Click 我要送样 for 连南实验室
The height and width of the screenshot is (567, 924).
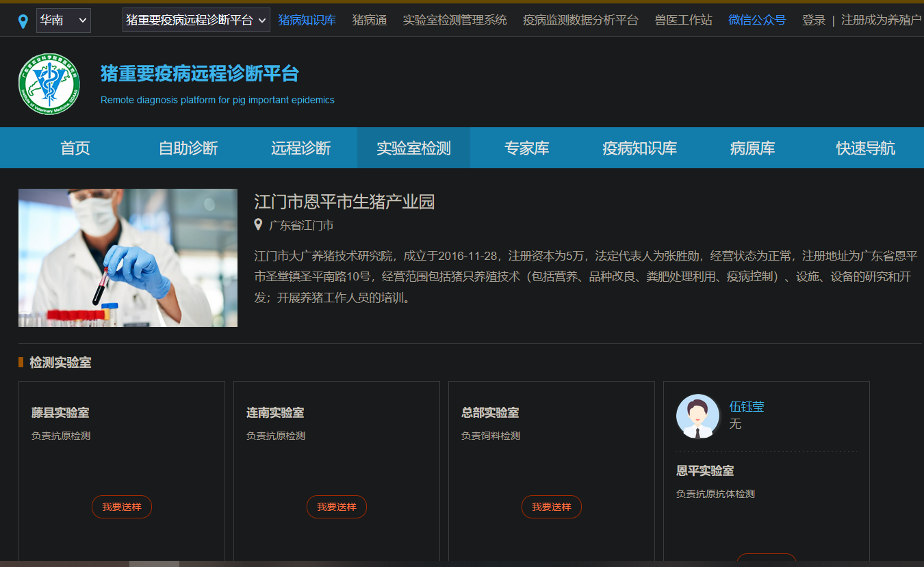click(337, 507)
